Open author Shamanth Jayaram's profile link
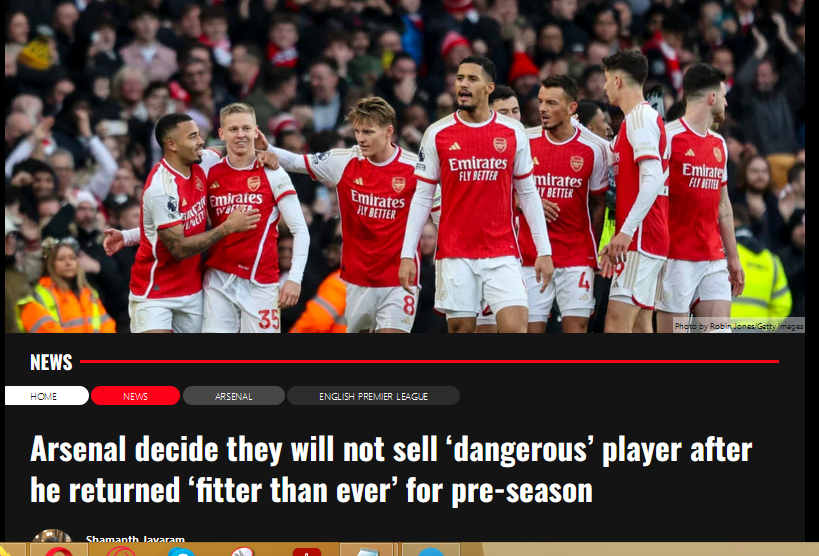 click(x=135, y=538)
